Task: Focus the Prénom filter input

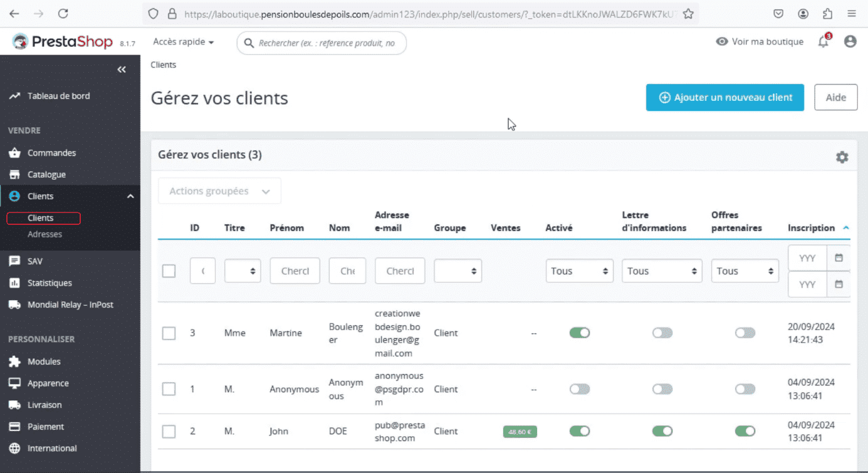Action: pyautogui.click(x=295, y=271)
